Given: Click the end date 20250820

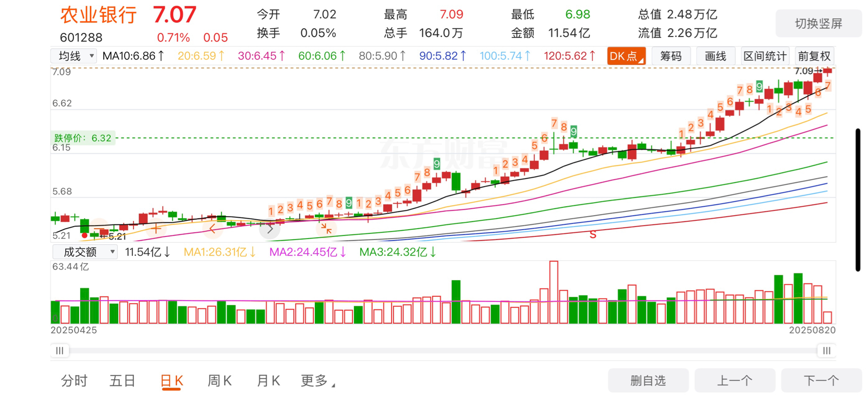Looking at the screenshot, I should (812, 330).
